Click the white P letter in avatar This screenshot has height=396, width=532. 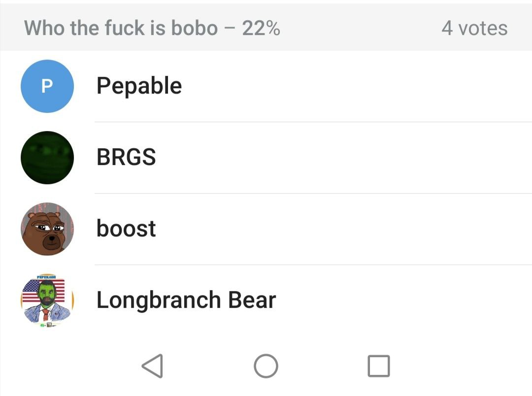(47, 86)
